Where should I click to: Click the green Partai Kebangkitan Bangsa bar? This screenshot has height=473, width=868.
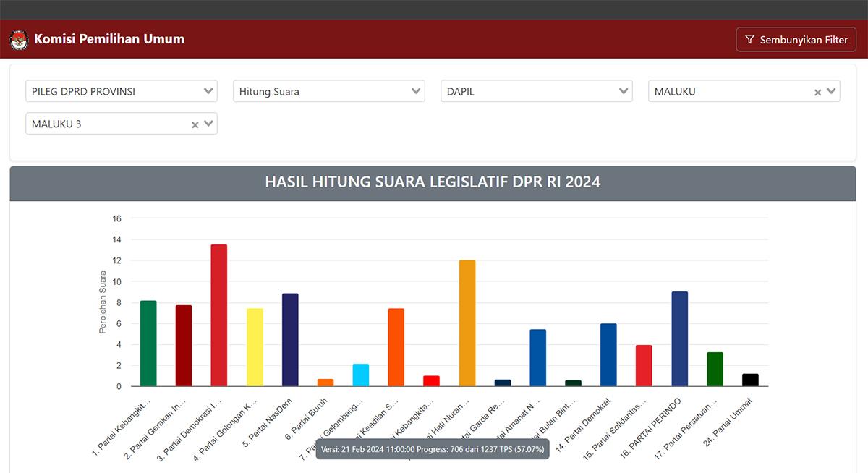click(148, 344)
